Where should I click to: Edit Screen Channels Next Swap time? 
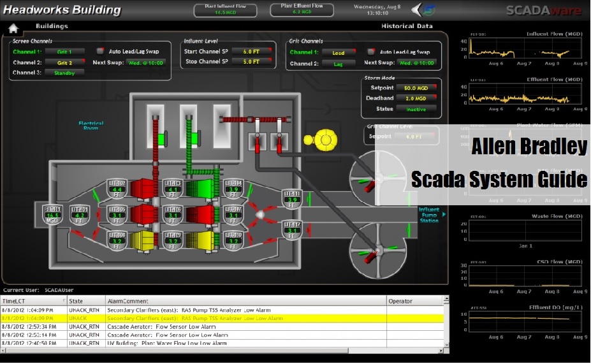pyautogui.click(x=146, y=63)
